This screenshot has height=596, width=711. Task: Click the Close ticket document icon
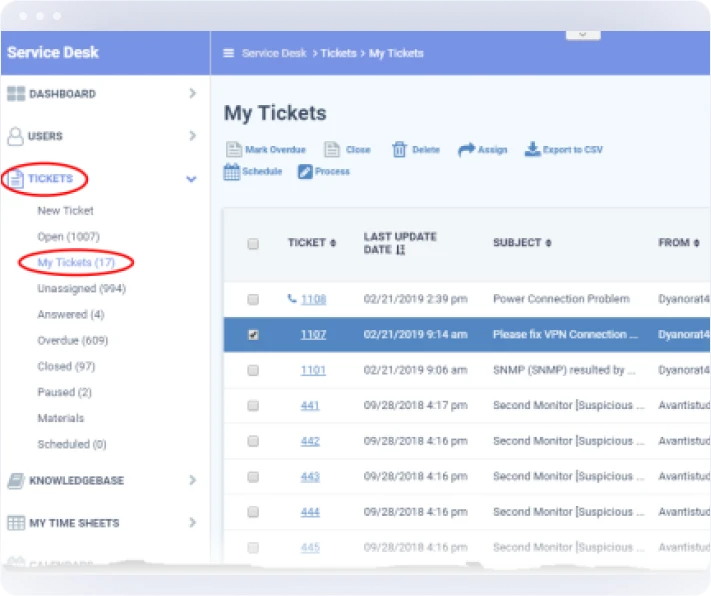(x=332, y=150)
